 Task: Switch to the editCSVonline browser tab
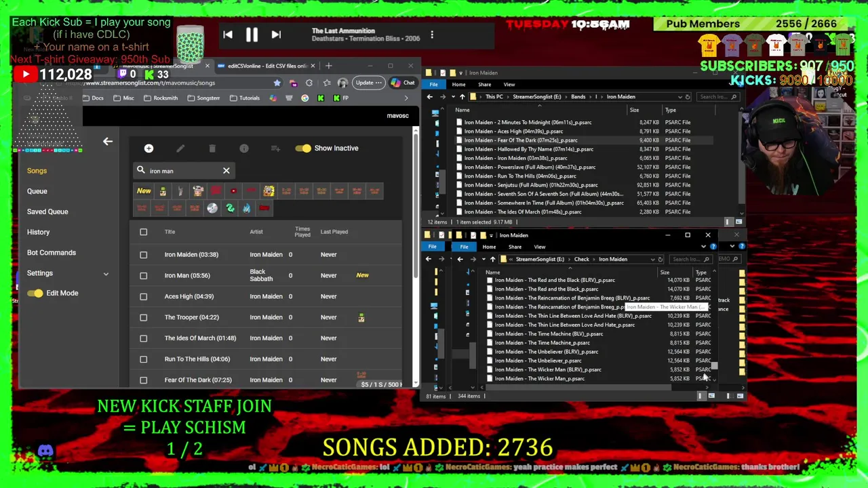266,66
